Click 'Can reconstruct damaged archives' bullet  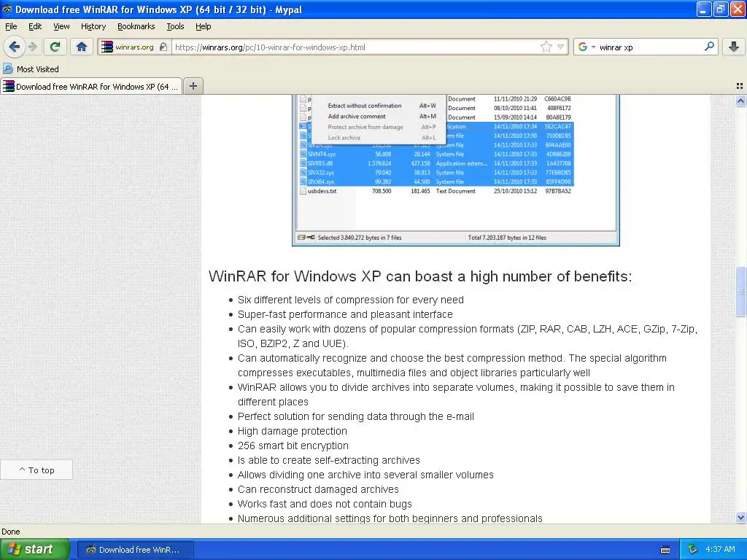point(318,489)
